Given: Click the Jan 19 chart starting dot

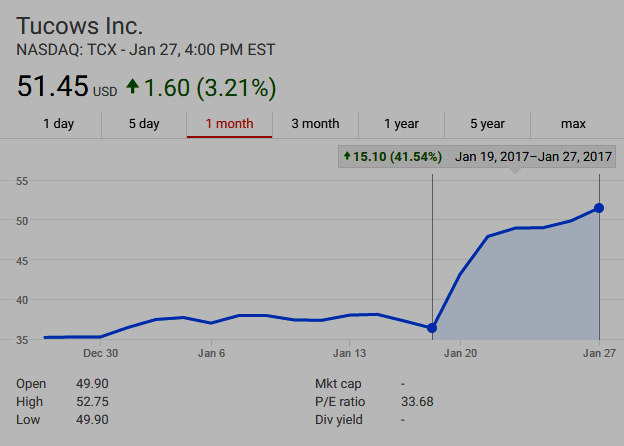Looking at the screenshot, I should click(432, 328).
